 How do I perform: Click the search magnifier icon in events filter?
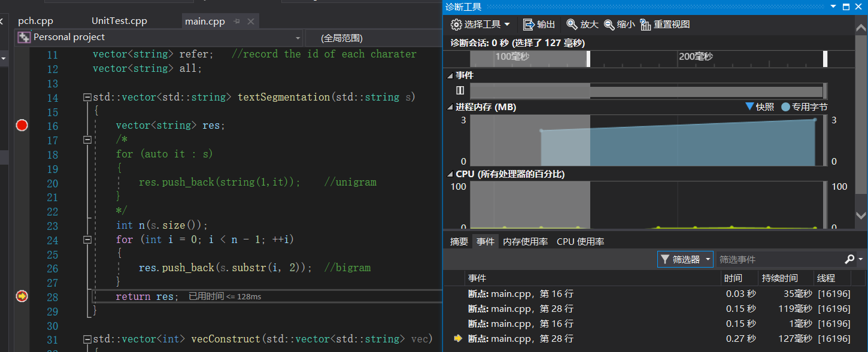click(849, 259)
